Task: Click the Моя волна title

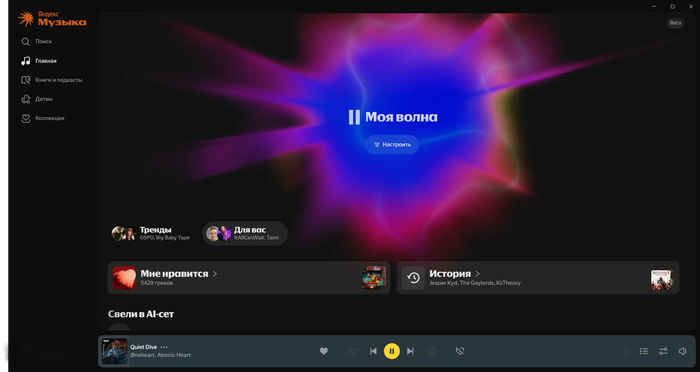Action: [x=401, y=117]
